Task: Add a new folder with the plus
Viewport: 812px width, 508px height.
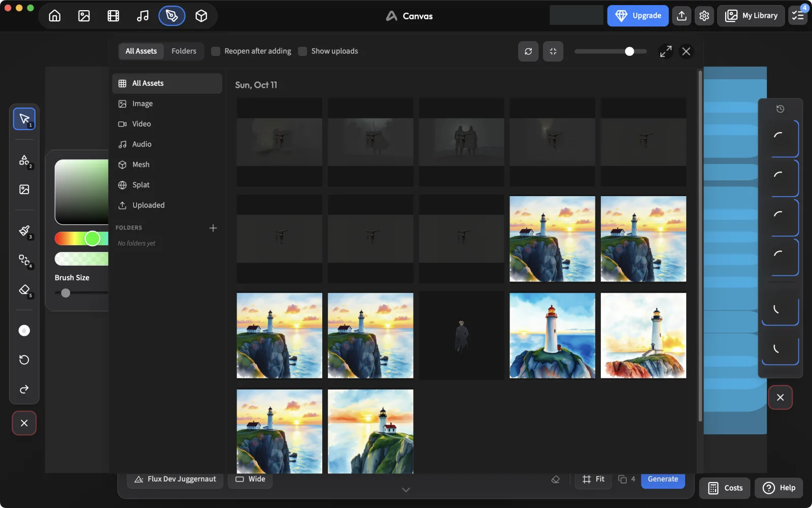Action: [213, 228]
